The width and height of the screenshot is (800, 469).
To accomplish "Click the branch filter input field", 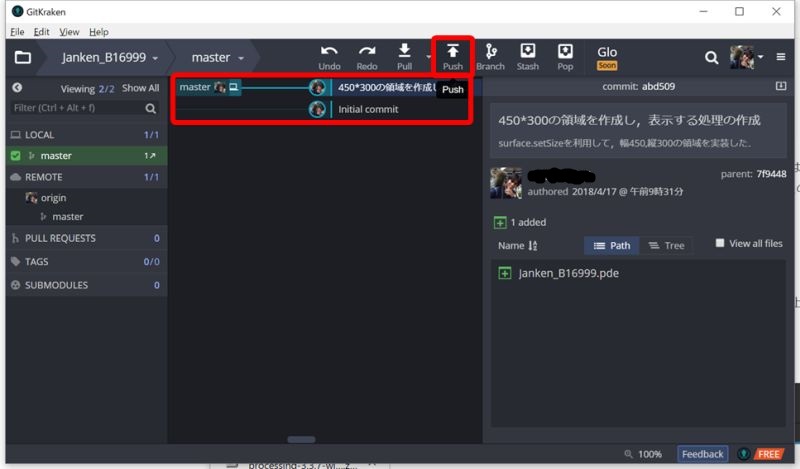I will point(76,108).
